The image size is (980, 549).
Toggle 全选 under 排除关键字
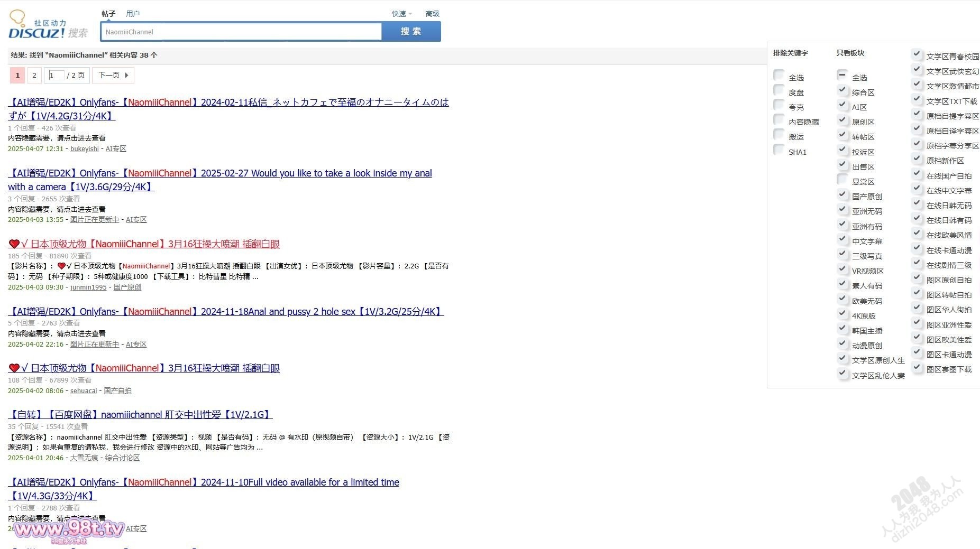coord(778,75)
